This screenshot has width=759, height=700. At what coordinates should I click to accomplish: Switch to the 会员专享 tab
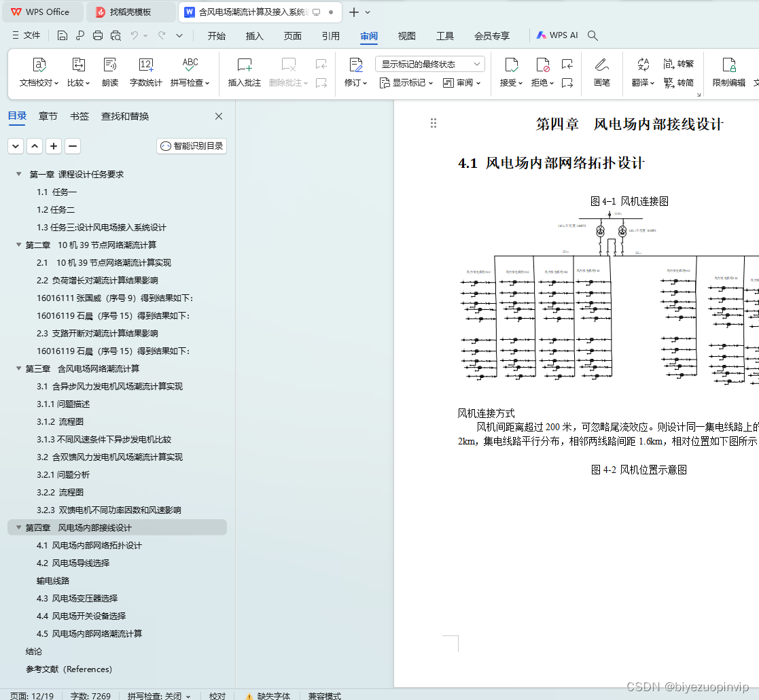(492, 36)
